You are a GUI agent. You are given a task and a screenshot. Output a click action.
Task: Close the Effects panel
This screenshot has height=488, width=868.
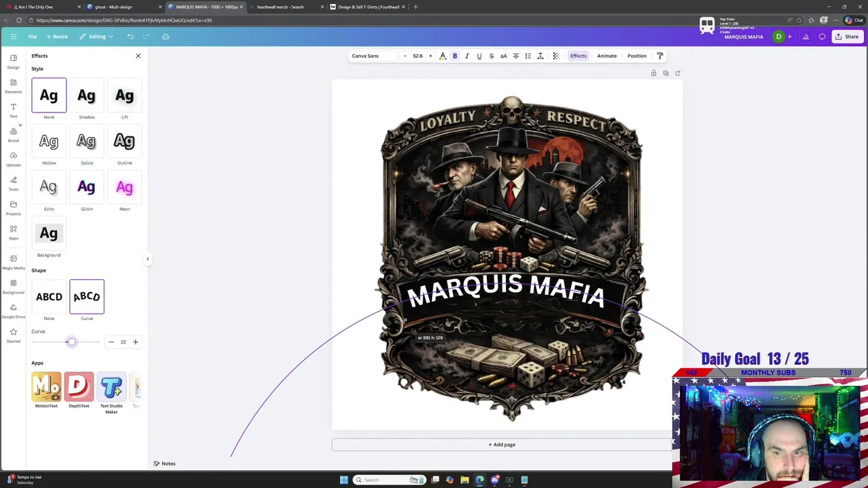click(x=138, y=56)
